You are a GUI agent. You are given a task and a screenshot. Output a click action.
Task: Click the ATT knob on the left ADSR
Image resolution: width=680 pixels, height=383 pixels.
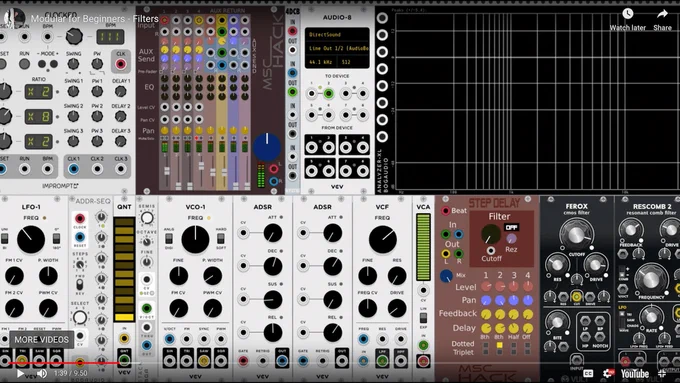coord(273,233)
